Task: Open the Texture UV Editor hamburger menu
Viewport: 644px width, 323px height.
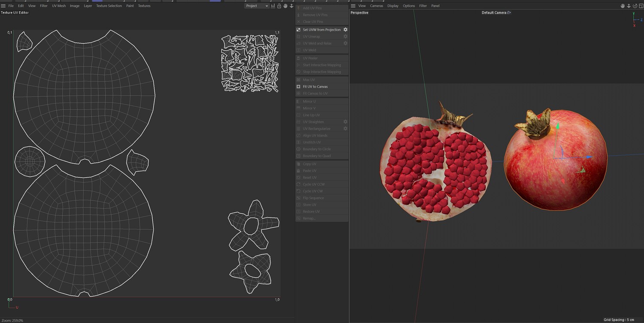Action: pos(3,6)
